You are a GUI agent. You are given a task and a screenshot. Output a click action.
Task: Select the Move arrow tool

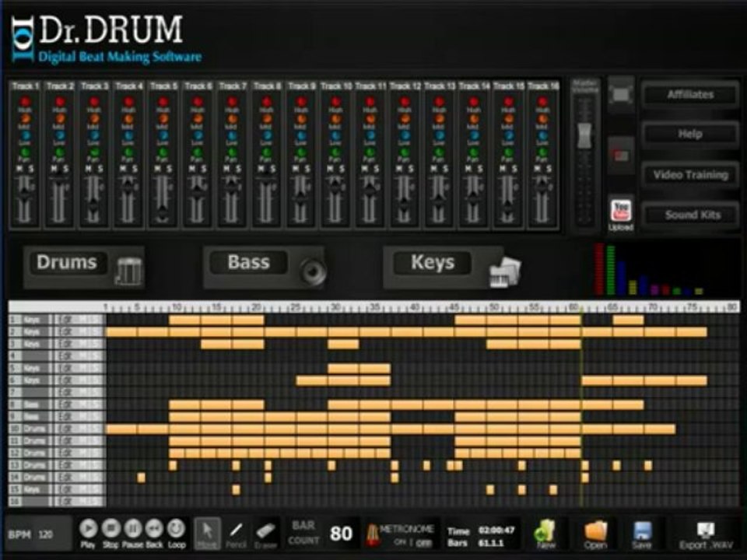pyautogui.click(x=207, y=533)
